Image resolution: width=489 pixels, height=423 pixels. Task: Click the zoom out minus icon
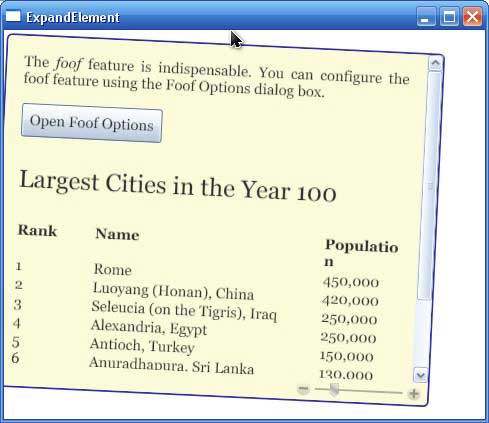(x=303, y=389)
